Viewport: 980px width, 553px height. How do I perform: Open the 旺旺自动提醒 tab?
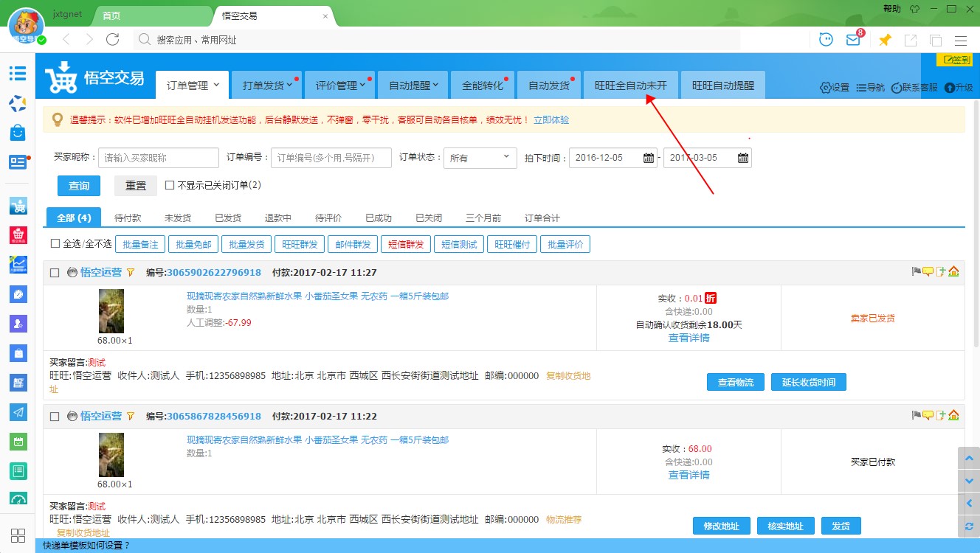(723, 85)
